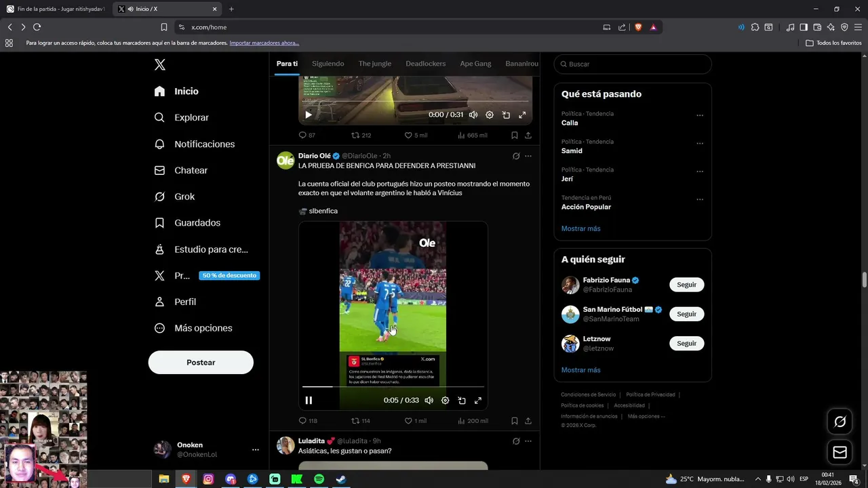The width and height of the screenshot is (868, 488).
Task: Mute the X tab audio icon
Action: (130, 9)
